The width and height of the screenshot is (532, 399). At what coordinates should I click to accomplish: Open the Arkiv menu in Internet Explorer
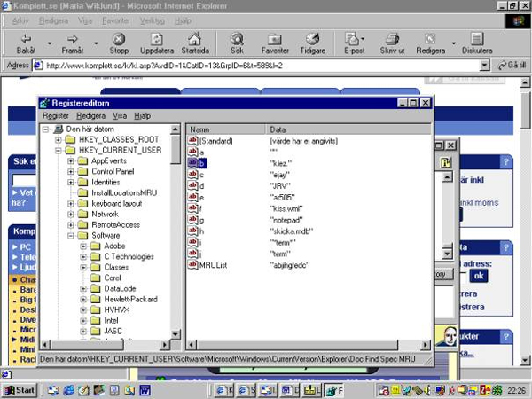tap(20, 20)
